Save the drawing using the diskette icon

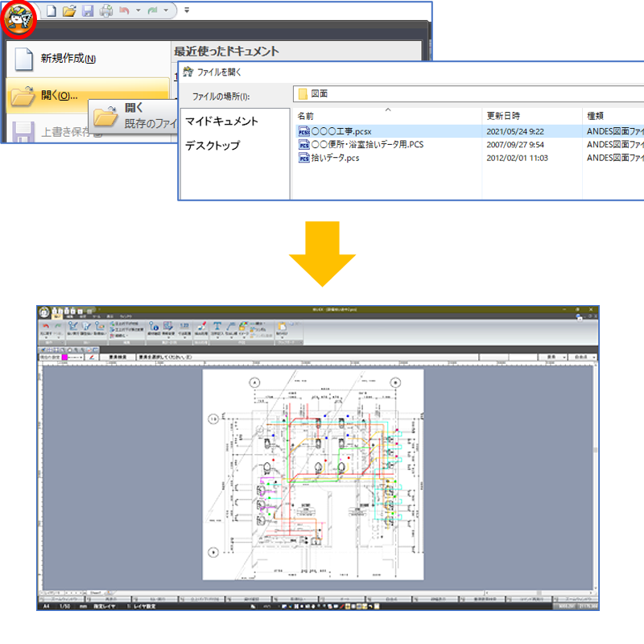tap(88, 10)
